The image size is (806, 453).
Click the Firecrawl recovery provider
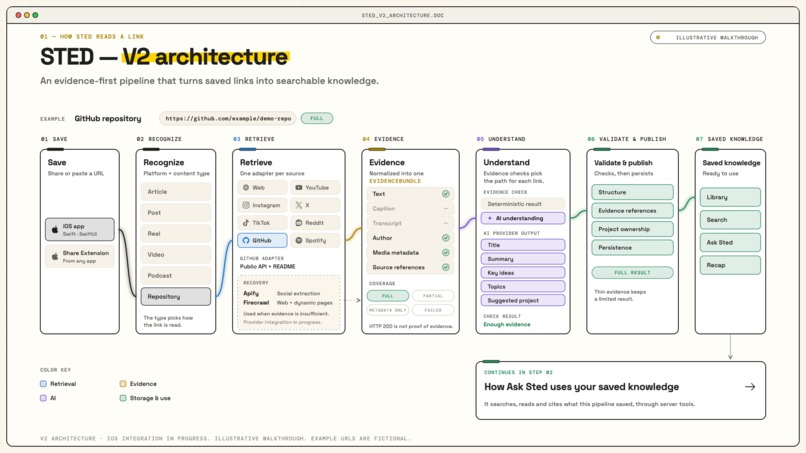pos(256,303)
